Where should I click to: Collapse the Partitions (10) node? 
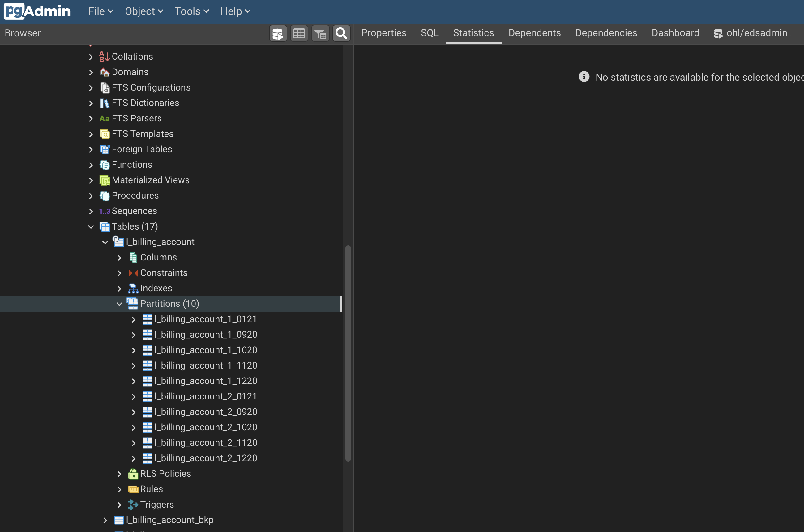[x=119, y=304]
